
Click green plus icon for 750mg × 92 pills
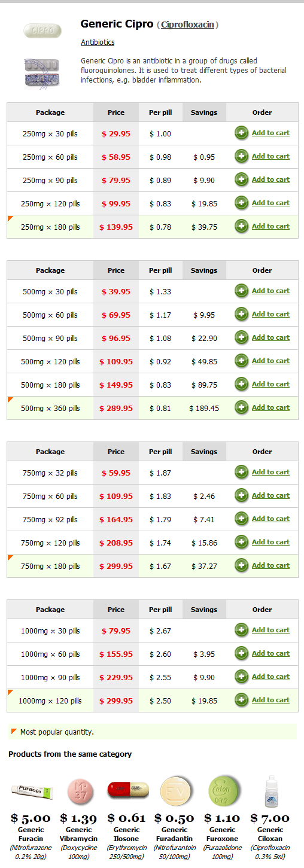click(242, 519)
